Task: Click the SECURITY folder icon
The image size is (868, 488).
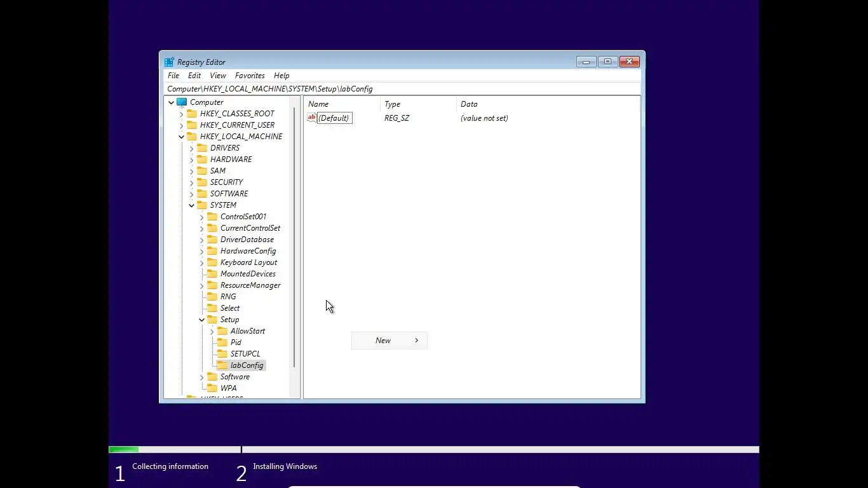Action: click(x=202, y=182)
